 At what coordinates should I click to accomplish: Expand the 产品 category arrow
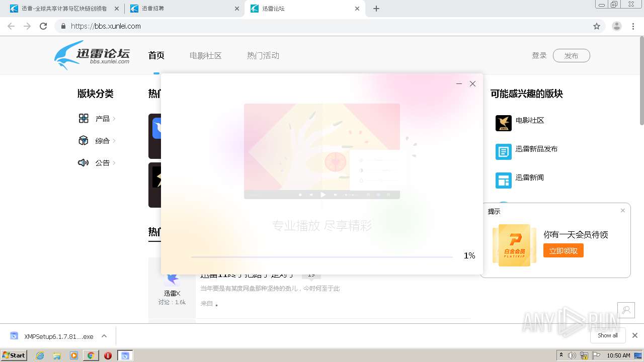114,119
